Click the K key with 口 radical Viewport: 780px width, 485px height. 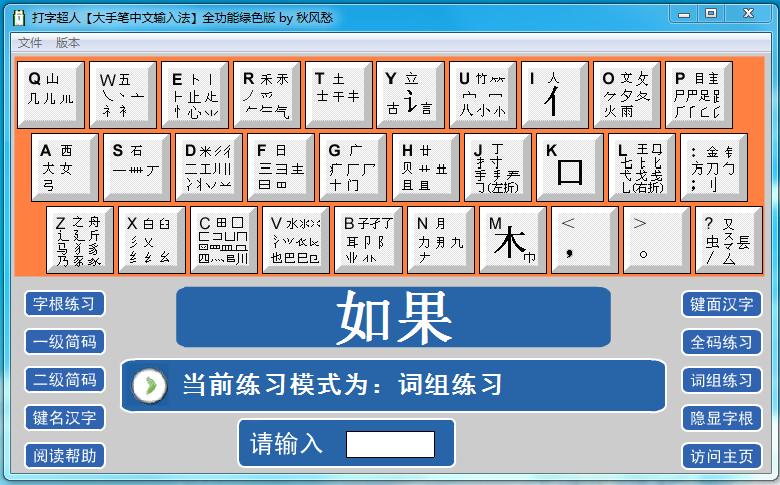(570, 167)
